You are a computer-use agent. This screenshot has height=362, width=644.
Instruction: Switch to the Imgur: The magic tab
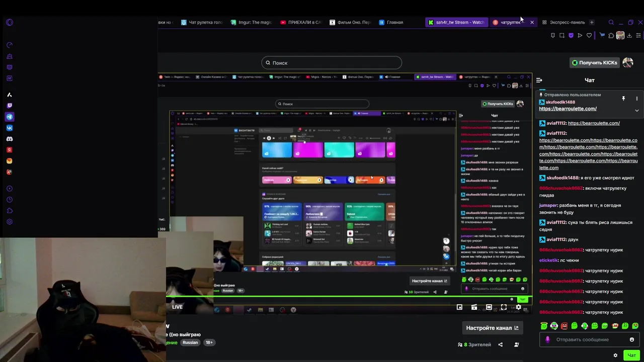(251, 22)
